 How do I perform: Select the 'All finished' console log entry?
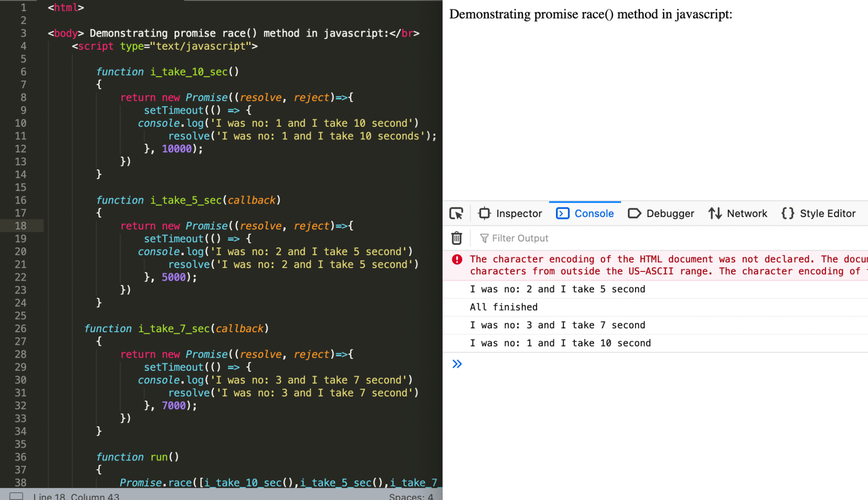pyautogui.click(x=503, y=307)
